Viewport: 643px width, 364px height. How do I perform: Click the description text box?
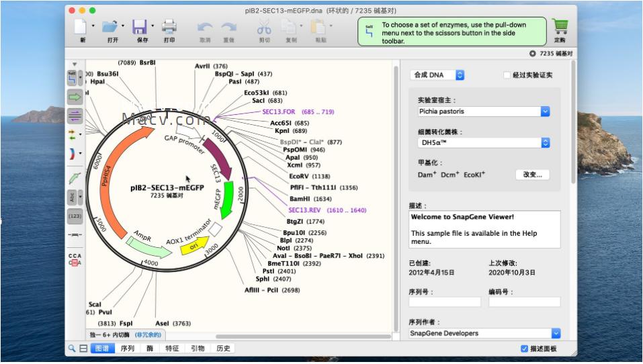[x=484, y=230]
